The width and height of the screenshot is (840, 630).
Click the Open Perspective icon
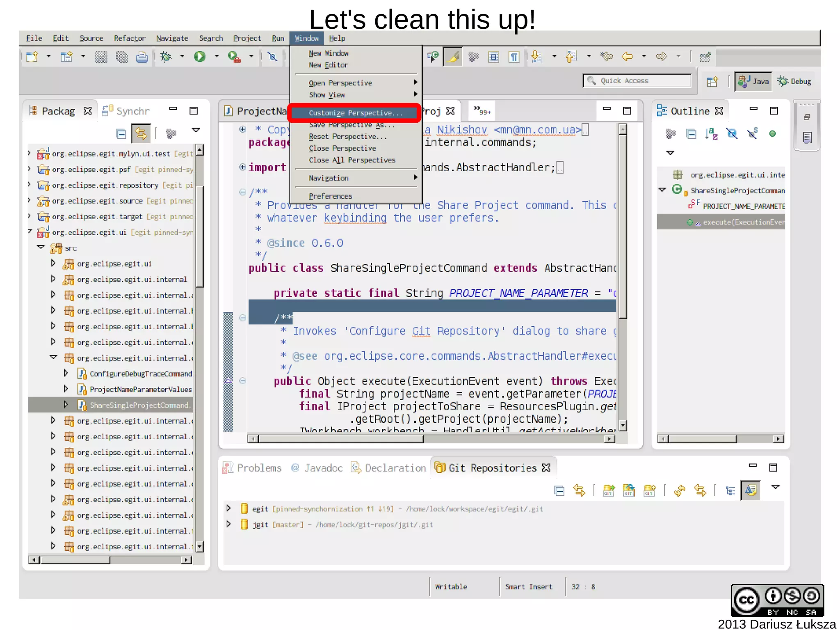(712, 81)
